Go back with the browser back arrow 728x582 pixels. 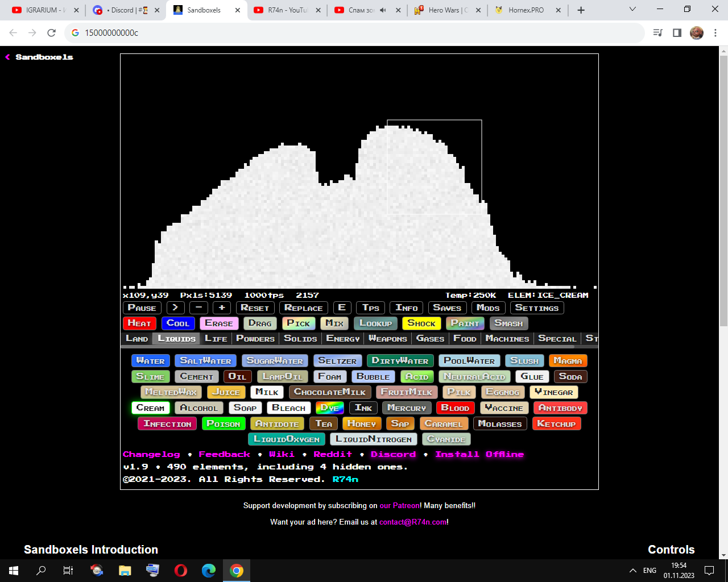(x=13, y=33)
